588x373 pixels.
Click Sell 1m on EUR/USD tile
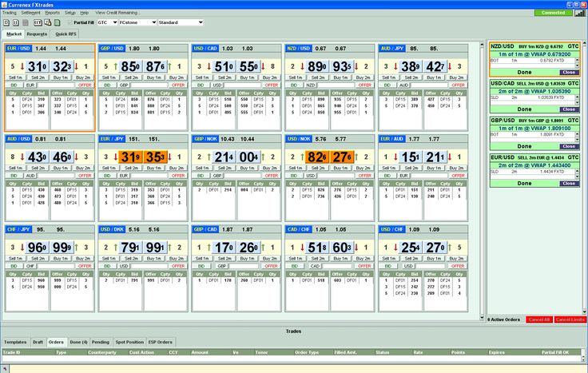point(16,77)
